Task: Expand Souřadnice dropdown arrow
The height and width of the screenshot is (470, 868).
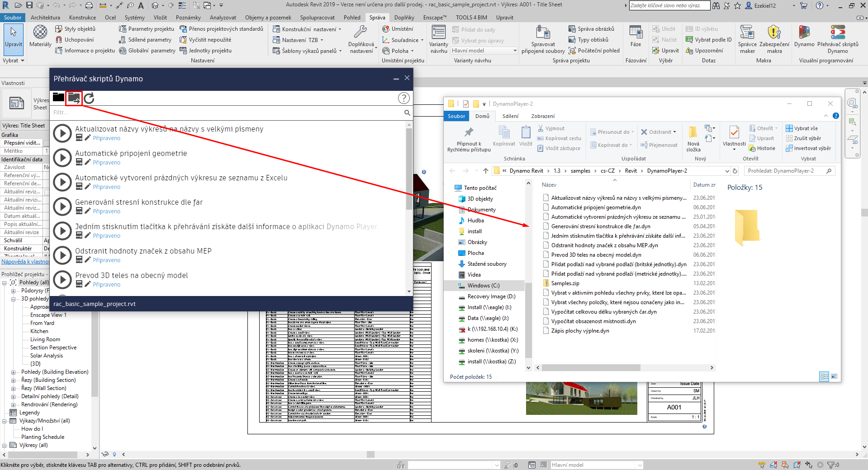Action: (422, 40)
